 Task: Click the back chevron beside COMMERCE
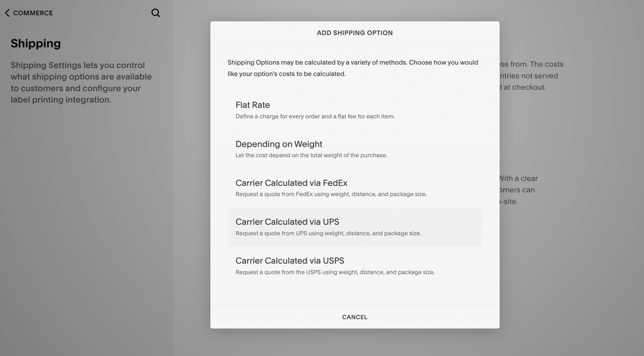click(7, 13)
